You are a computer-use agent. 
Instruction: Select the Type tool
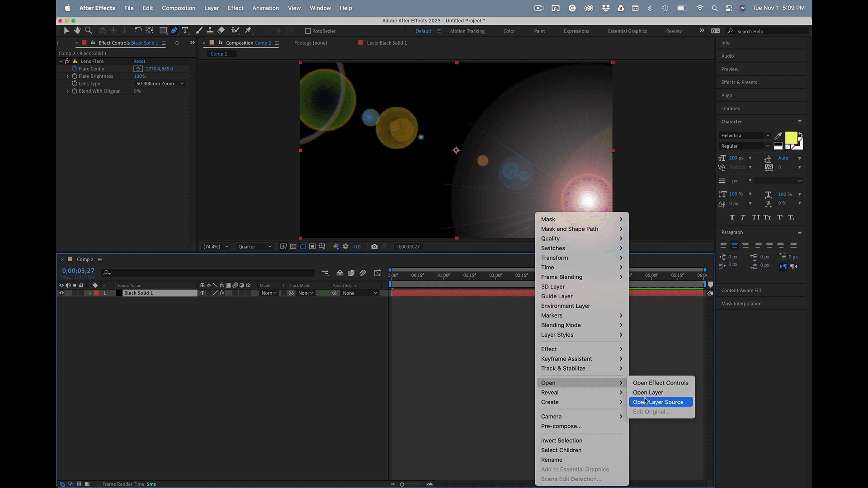click(x=185, y=30)
